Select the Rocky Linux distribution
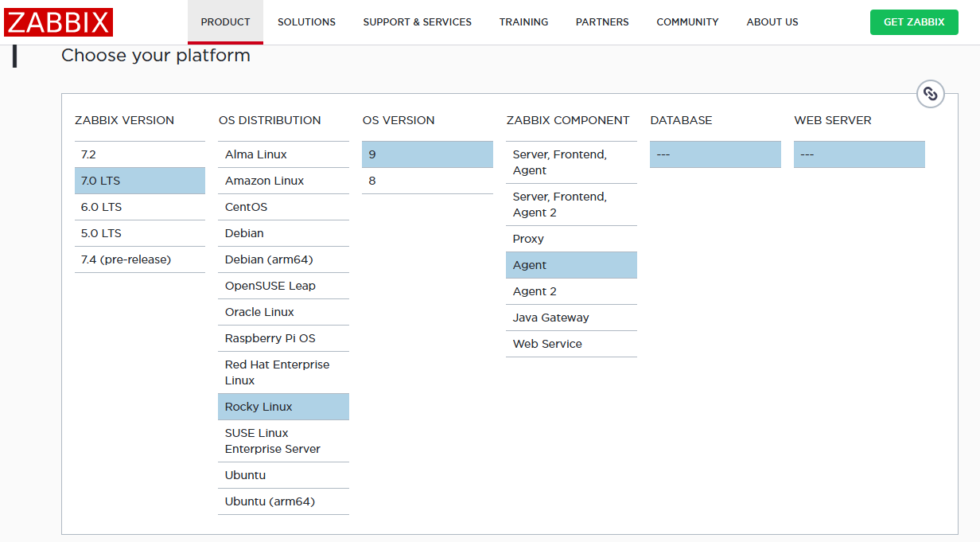This screenshot has width=980, height=542. tap(284, 407)
